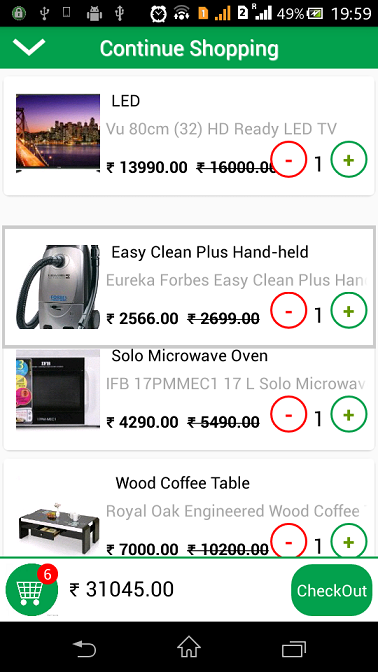
Task: Open the recent apps icon
Action: [294, 648]
